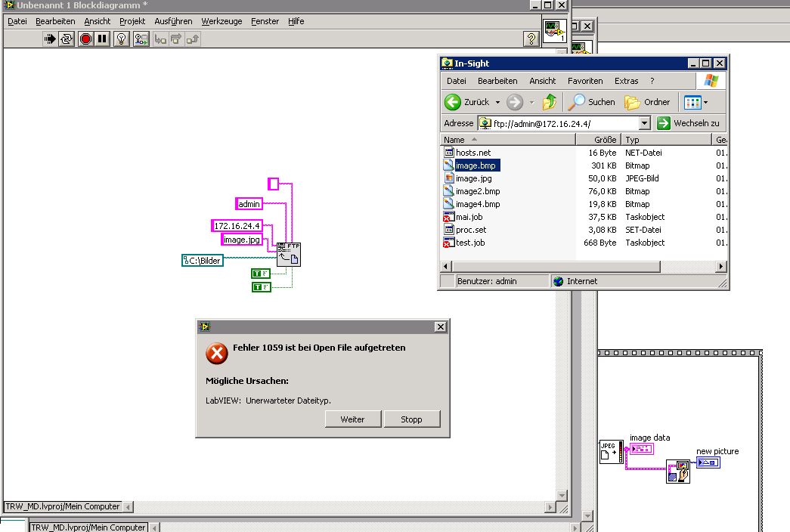Select the image2.bmp file
790x532 pixels.
click(x=472, y=191)
